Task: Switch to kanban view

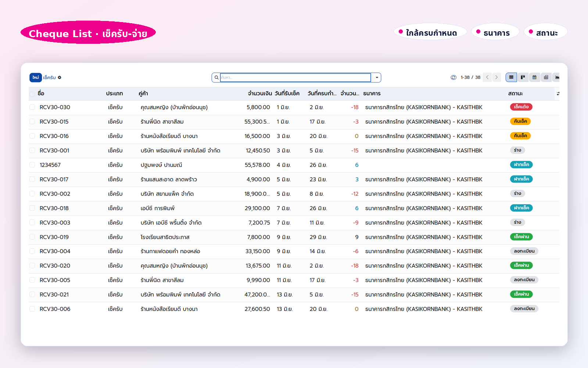Action: (523, 77)
